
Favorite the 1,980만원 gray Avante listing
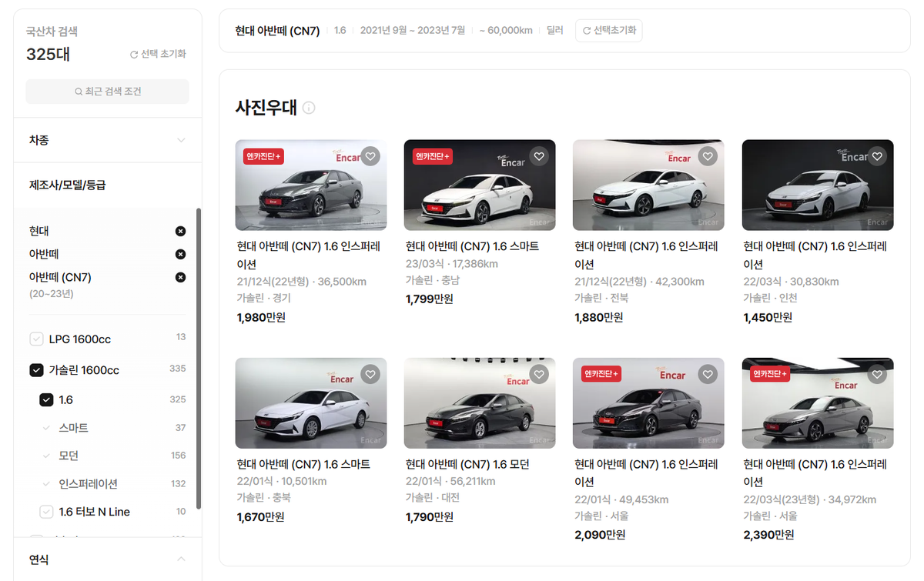tap(370, 156)
